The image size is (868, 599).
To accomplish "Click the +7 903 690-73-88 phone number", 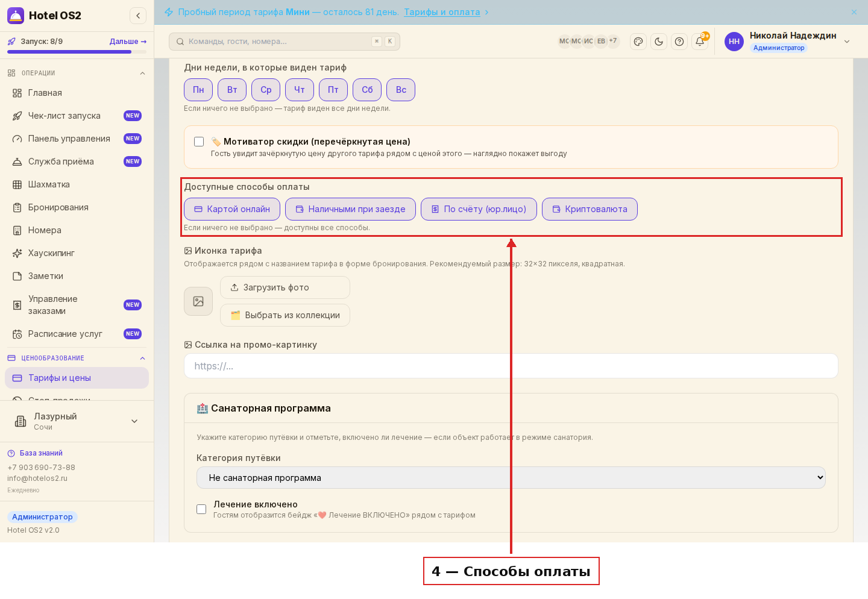I will pyautogui.click(x=41, y=468).
